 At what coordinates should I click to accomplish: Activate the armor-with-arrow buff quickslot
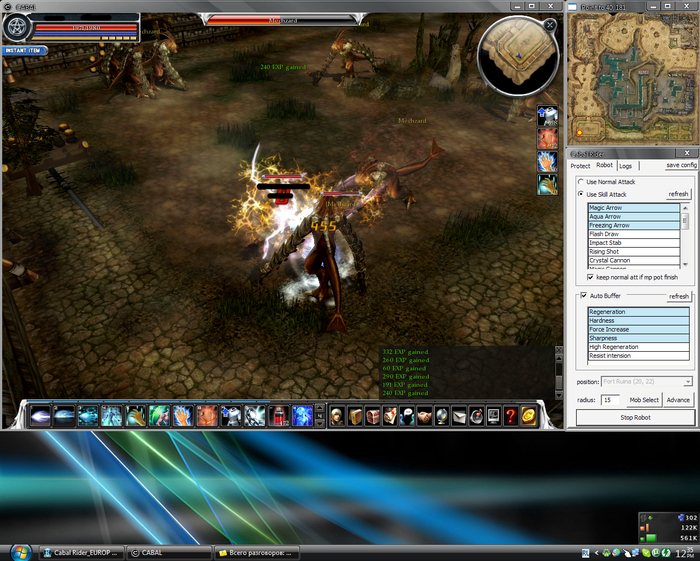point(231,416)
